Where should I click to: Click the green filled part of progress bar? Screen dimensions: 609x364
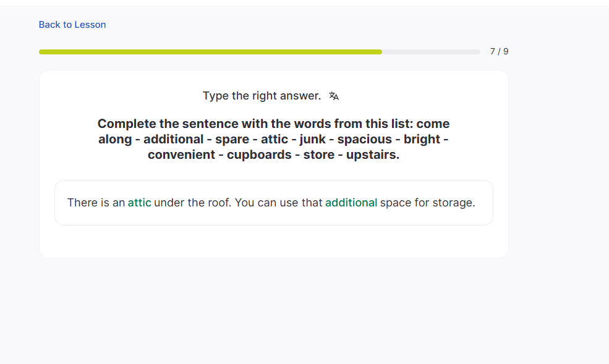[x=210, y=52]
